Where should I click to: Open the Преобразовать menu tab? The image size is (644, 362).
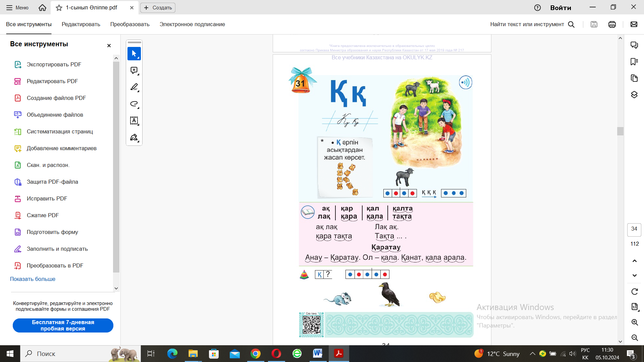pos(130,24)
